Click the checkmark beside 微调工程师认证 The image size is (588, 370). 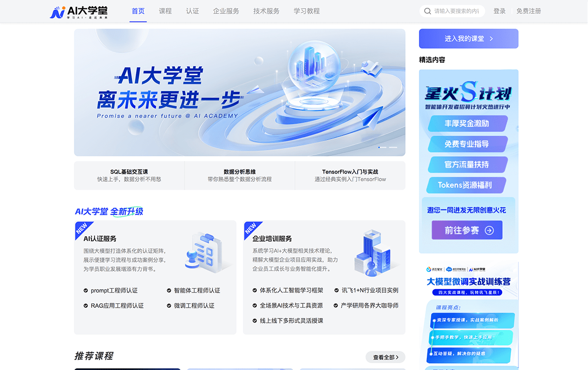tap(169, 305)
